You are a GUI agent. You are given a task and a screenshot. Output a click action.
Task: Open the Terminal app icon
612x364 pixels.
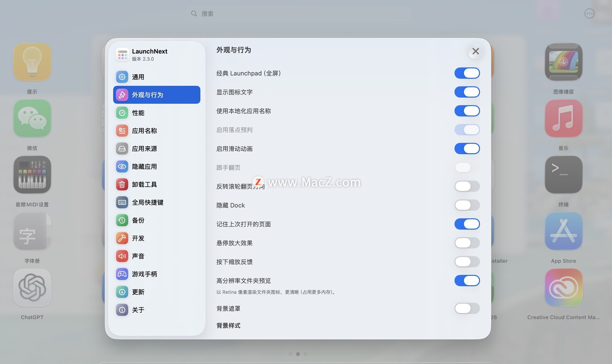tap(563, 175)
